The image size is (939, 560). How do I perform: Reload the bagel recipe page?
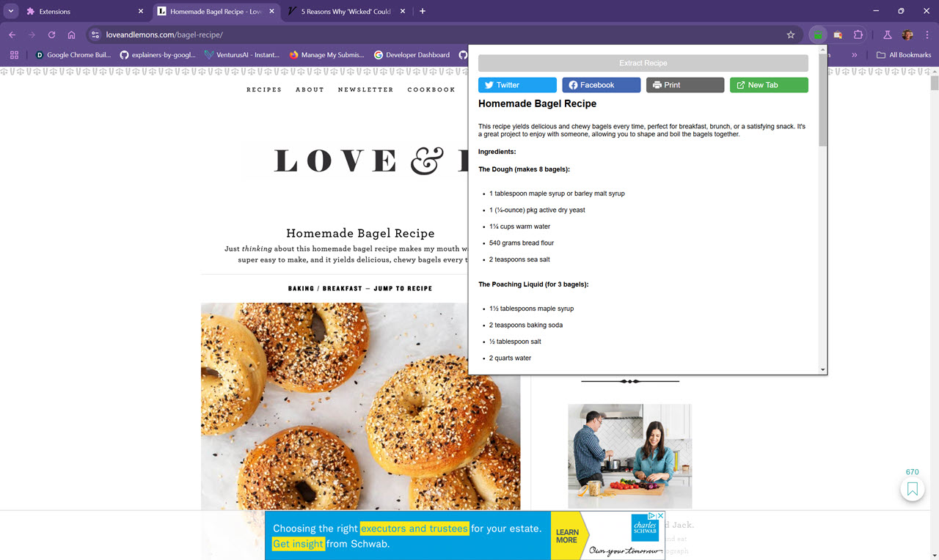tap(51, 34)
